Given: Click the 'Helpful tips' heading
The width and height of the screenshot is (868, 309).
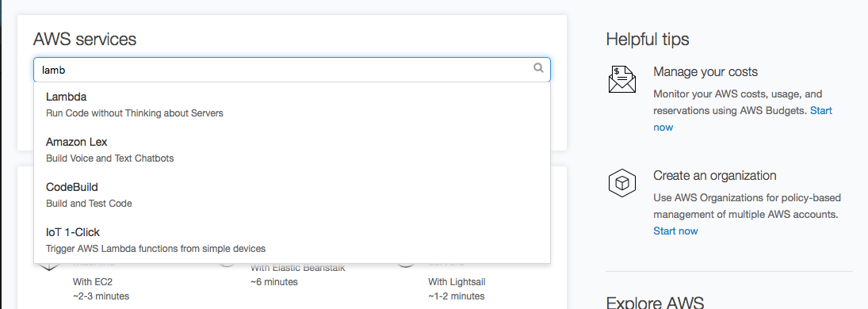Looking at the screenshot, I should (x=647, y=40).
